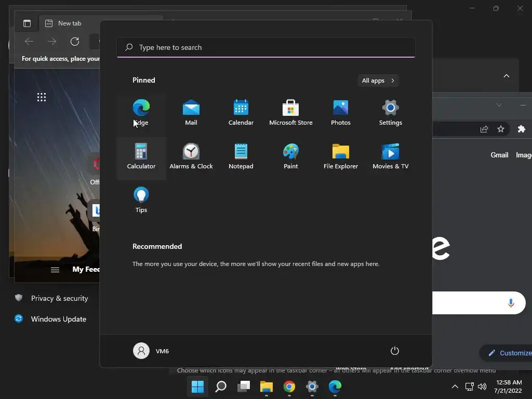
Task: Click the Start button on taskbar
Action: pyautogui.click(x=198, y=387)
